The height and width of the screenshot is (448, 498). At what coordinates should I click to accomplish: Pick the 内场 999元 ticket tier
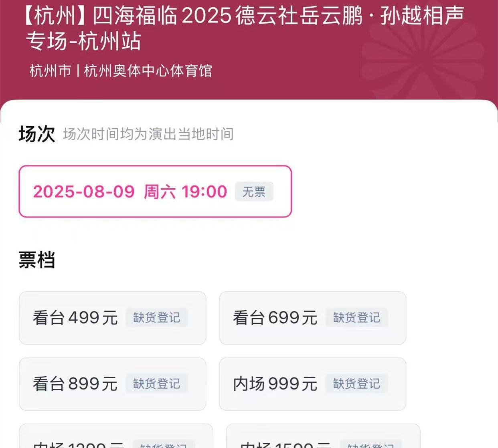coord(275,384)
